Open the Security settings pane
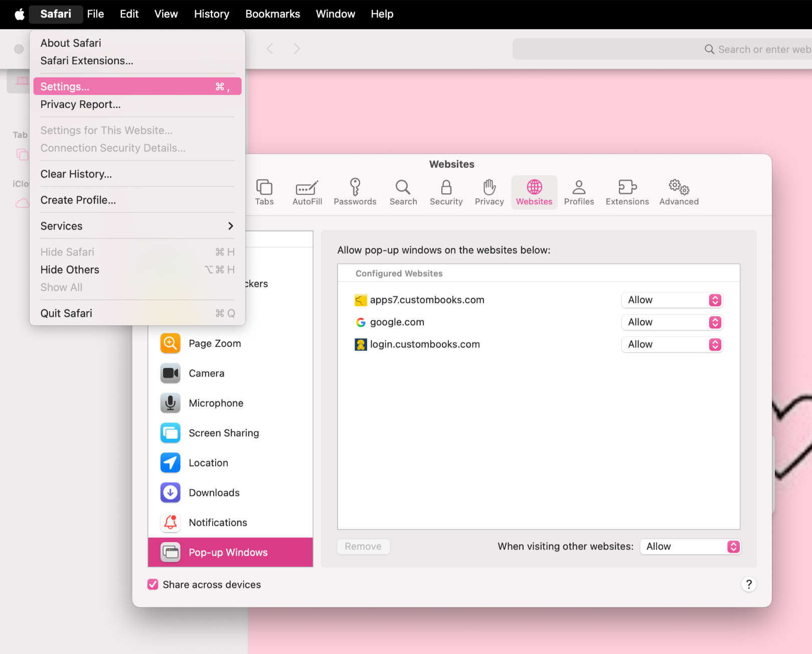This screenshot has width=812, height=654. (446, 192)
